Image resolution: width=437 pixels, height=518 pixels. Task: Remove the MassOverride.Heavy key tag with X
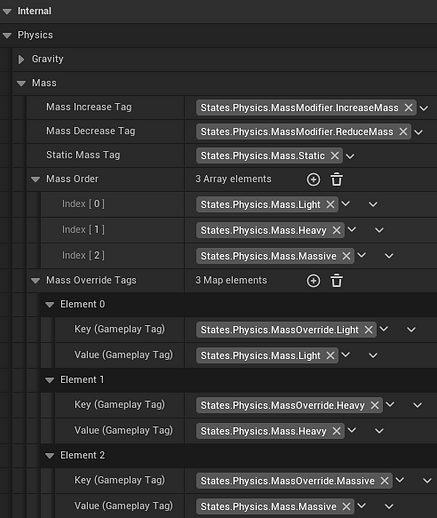pyautogui.click(x=375, y=405)
